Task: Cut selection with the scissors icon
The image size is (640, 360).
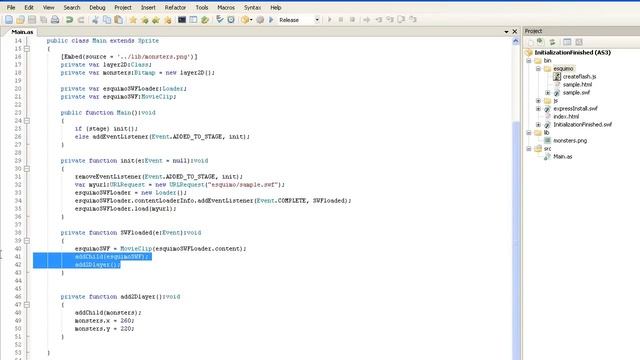Action: (96, 20)
